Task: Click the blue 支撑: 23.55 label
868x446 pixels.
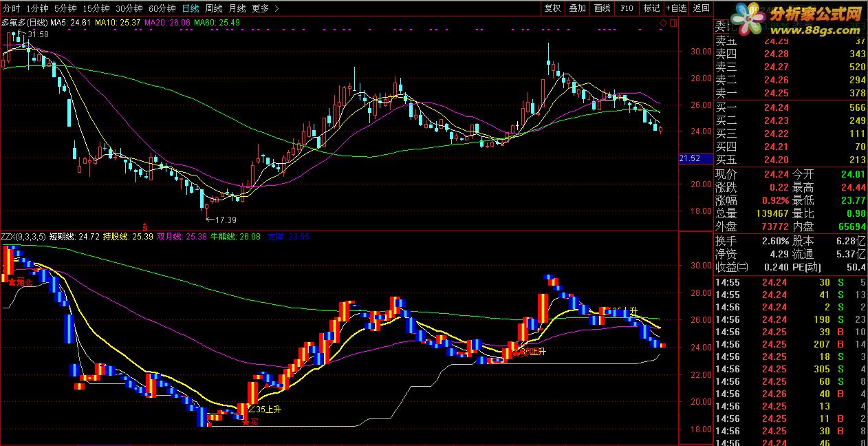Action: coord(288,237)
